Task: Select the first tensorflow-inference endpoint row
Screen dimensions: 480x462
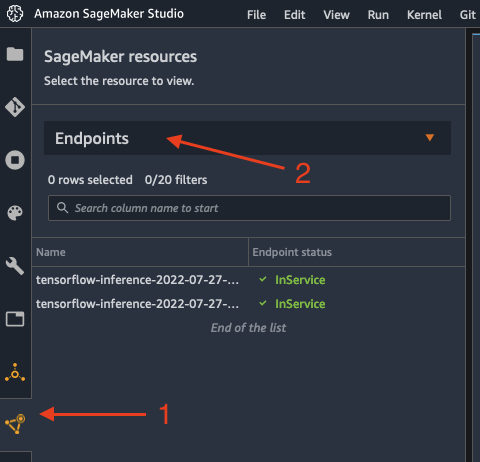Action: tap(248, 280)
